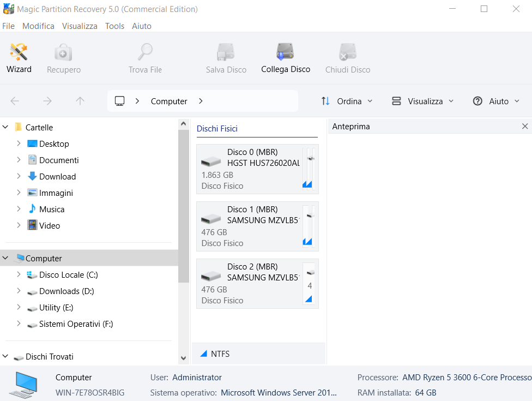This screenshot has height=401, width=532.
Task: Select Immagini folder in tree
Action: 56,193
